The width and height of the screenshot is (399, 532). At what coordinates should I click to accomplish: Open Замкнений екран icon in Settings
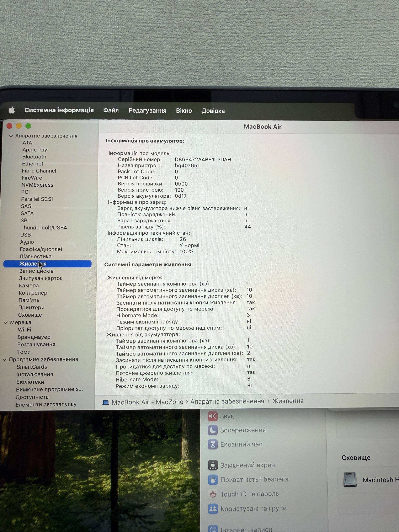pos(213,465)
